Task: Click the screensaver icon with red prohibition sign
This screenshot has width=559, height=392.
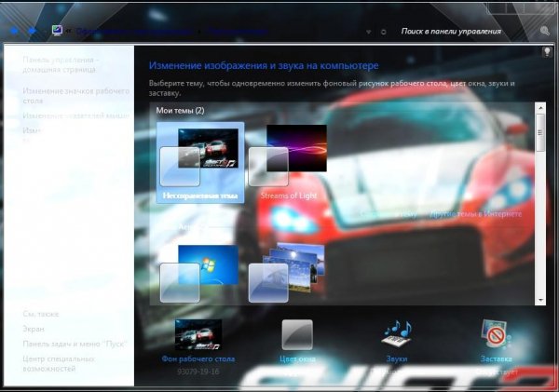Action: 496,333
